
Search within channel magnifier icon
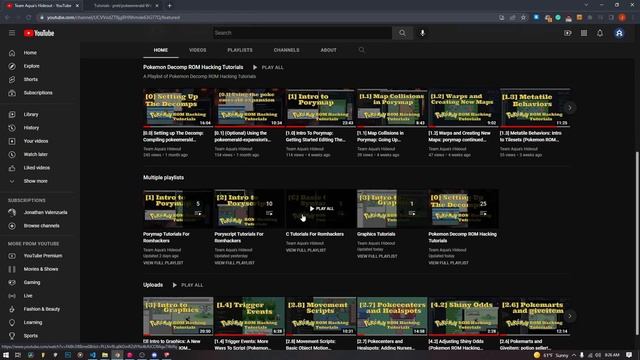362,50
